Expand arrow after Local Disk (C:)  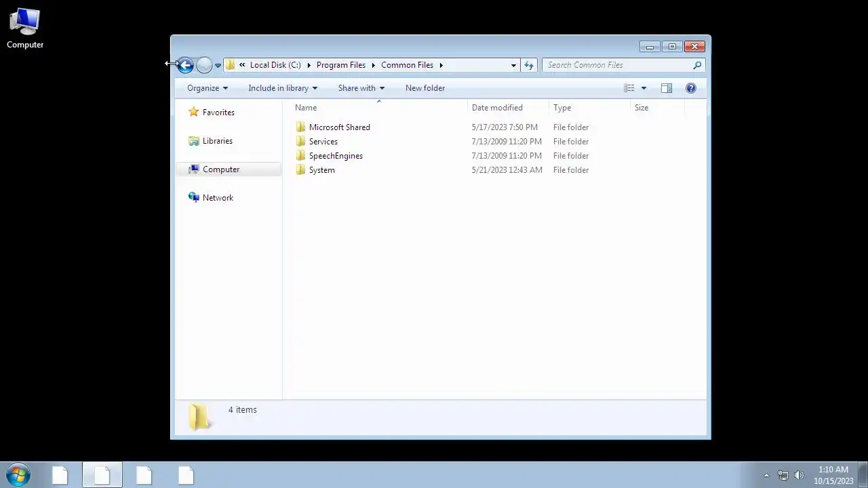point(309,65)
